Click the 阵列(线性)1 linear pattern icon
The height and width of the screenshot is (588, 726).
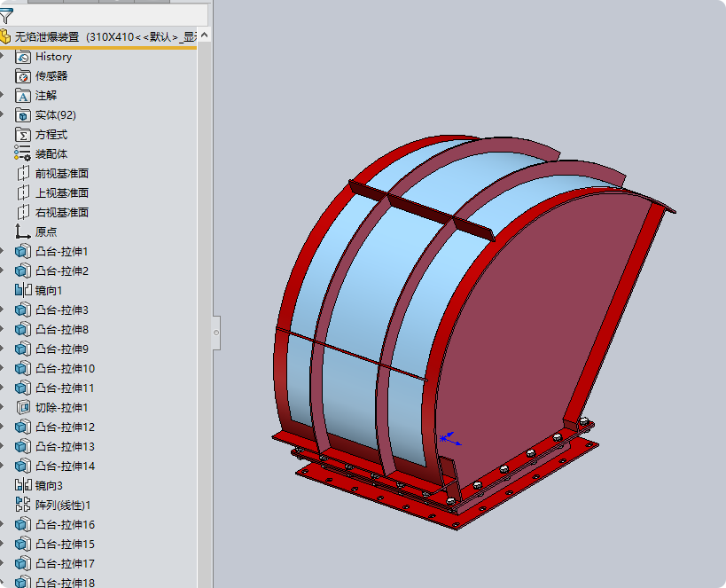tap(23, 505)
